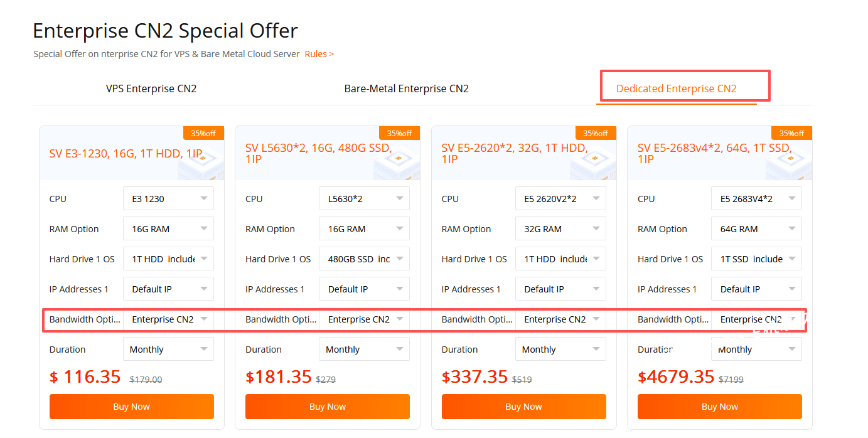The image size is (868, 438).
Task: Buy Now for the SV E3-1230 server
Action: 131,407
